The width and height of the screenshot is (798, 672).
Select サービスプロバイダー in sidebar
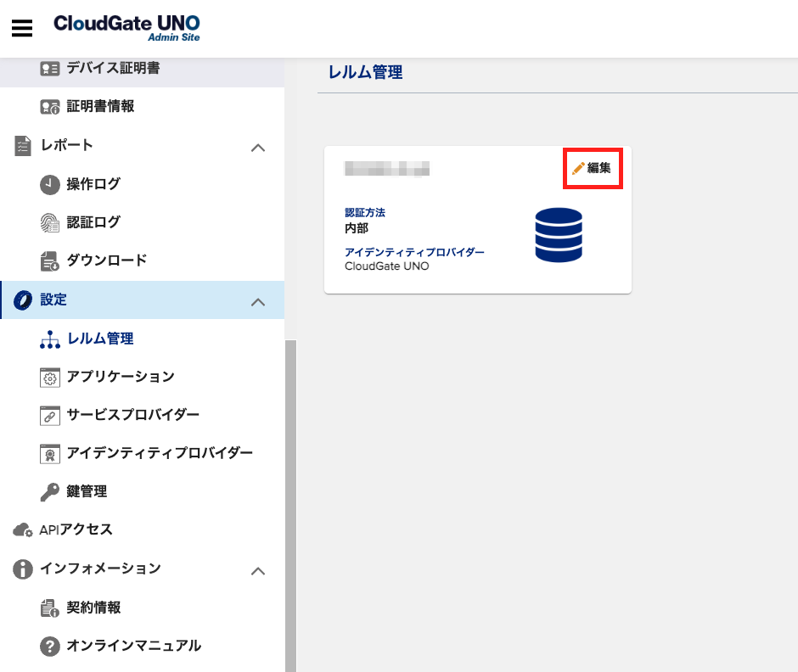[133, 415]
